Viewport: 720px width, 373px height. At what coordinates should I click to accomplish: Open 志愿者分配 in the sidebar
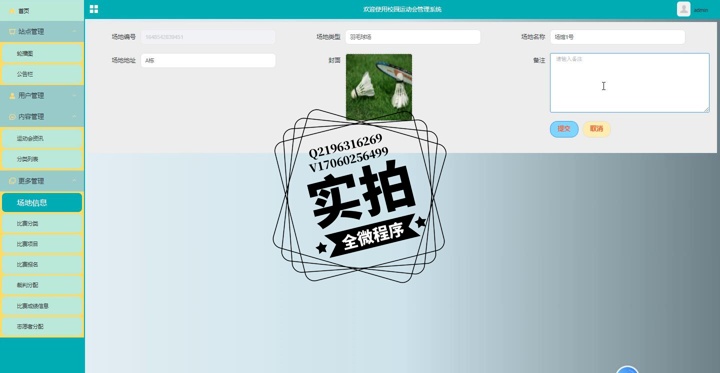pyautogui.click(x=42, y=327)
